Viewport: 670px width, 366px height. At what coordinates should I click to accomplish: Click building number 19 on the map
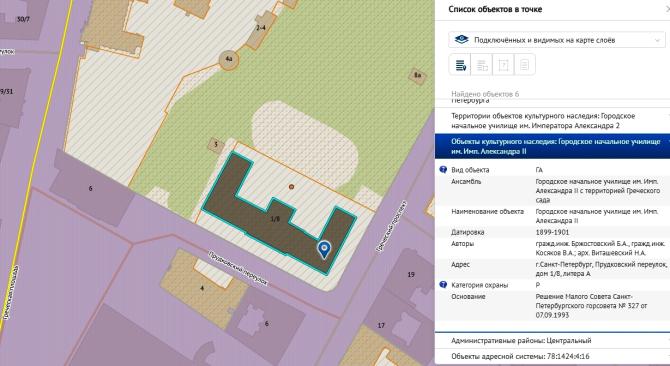pos(411,275)
